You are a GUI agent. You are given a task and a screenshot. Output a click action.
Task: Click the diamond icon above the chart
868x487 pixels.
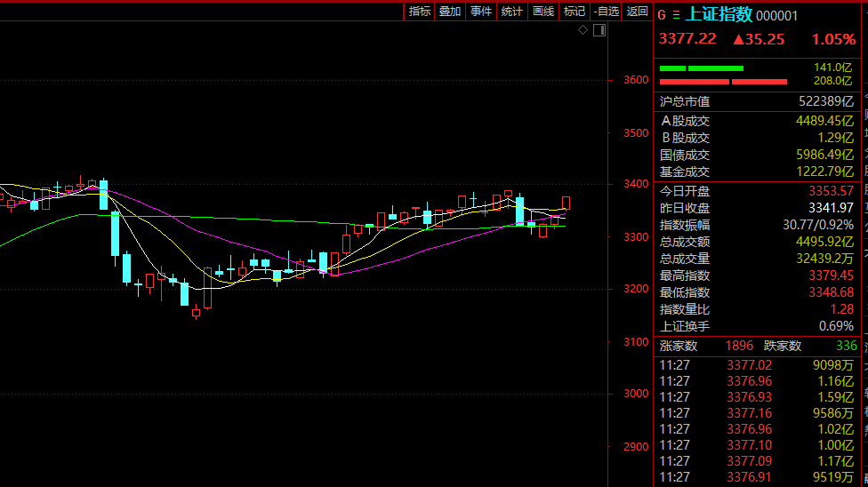[583, 30]
